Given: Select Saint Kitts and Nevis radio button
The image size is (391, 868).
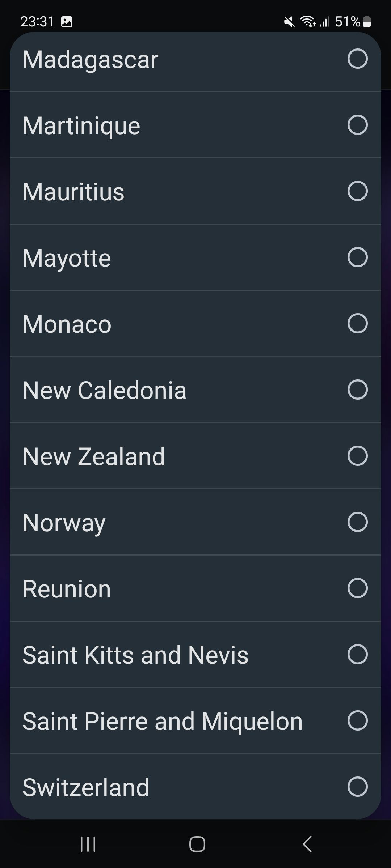Looking at the screenshot, I should click(x=357, y=654).
